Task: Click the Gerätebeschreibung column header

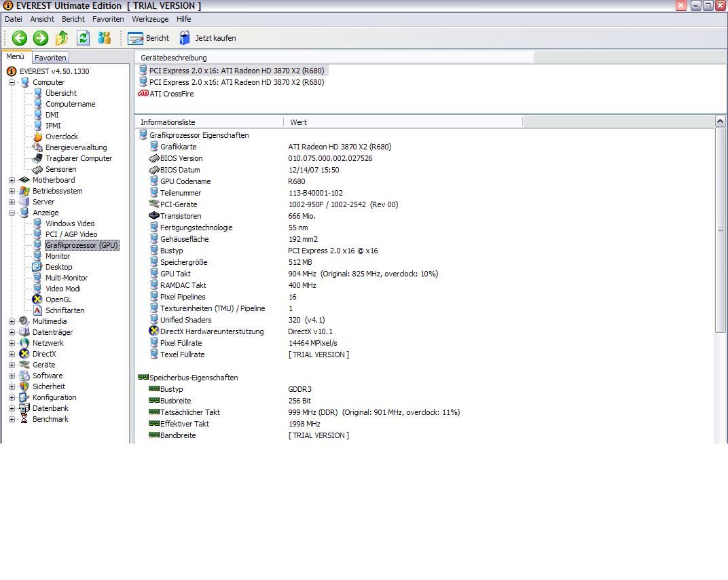Action: point(334,58)
